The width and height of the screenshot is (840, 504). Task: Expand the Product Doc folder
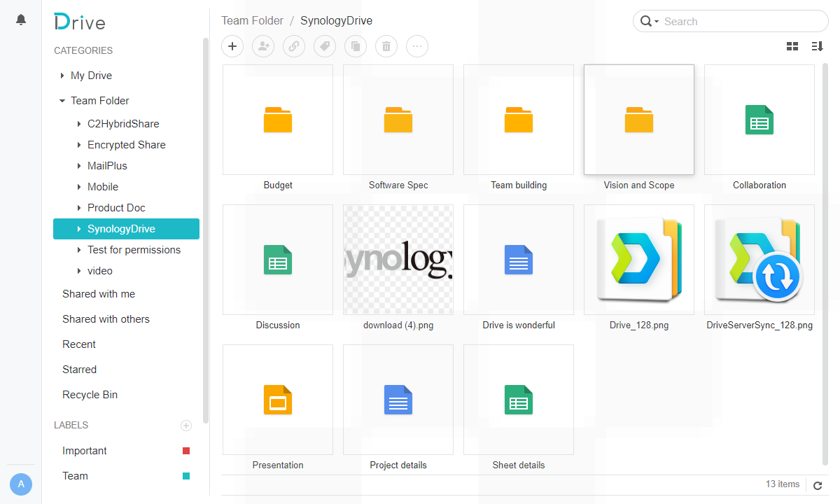[x=78, y=207]
